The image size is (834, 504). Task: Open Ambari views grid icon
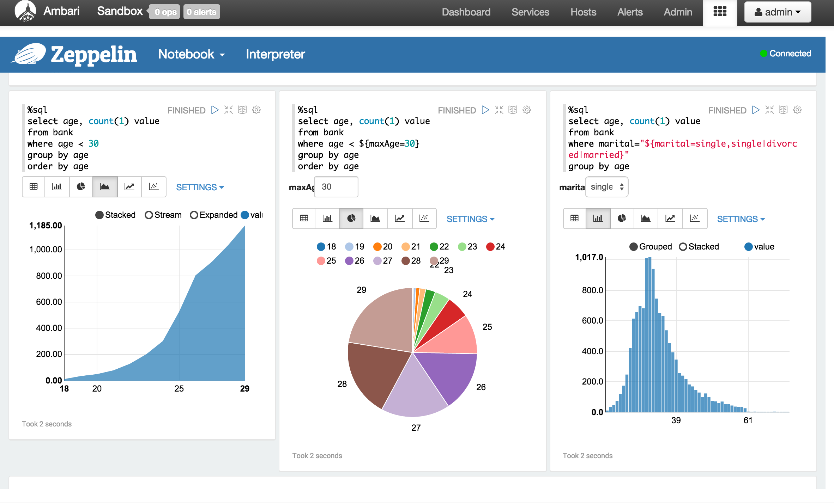pos(720,12)
